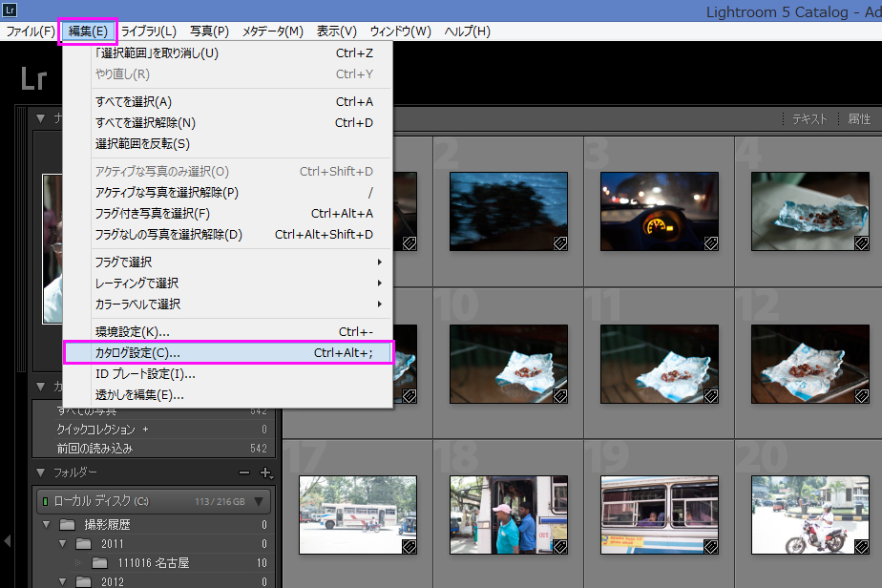Viewport: 882px width, 588px height.
Task: Click the keyword badge on photo 4
Action: point(862,243)
